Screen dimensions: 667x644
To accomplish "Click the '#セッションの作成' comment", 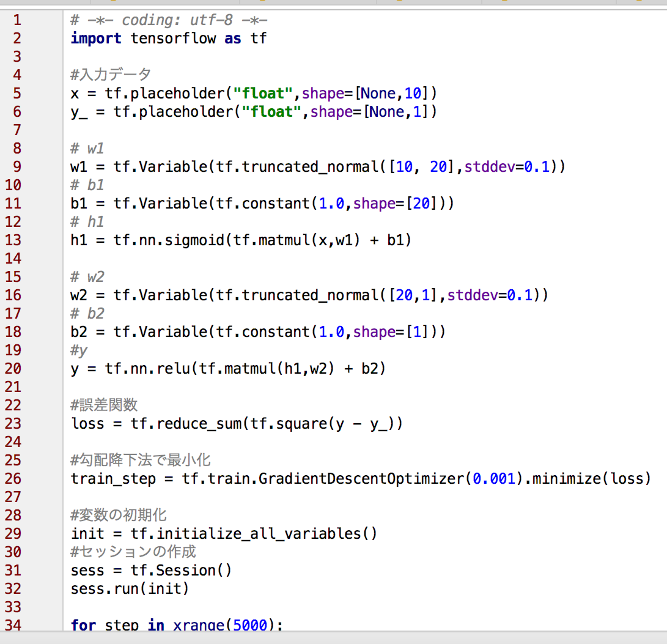I will (133, 552).
